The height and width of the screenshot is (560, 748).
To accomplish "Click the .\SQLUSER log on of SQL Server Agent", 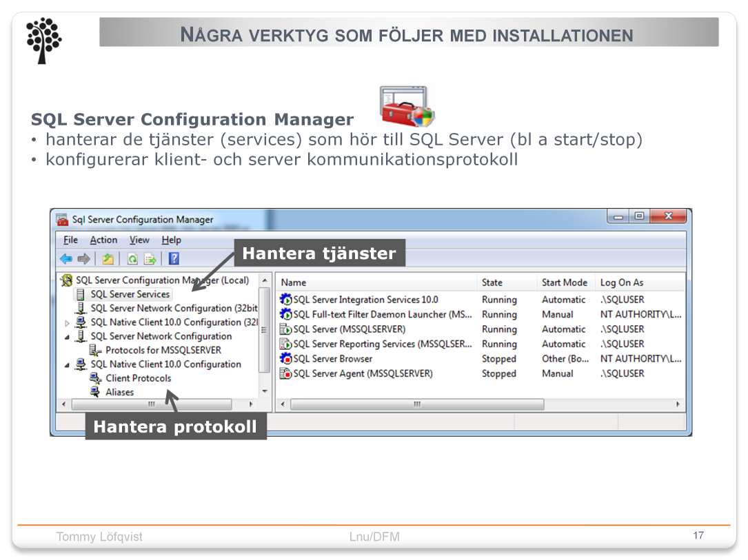I will (622, 373).
